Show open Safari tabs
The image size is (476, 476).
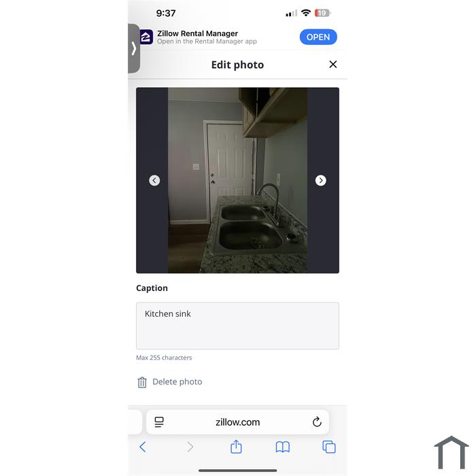329,447
